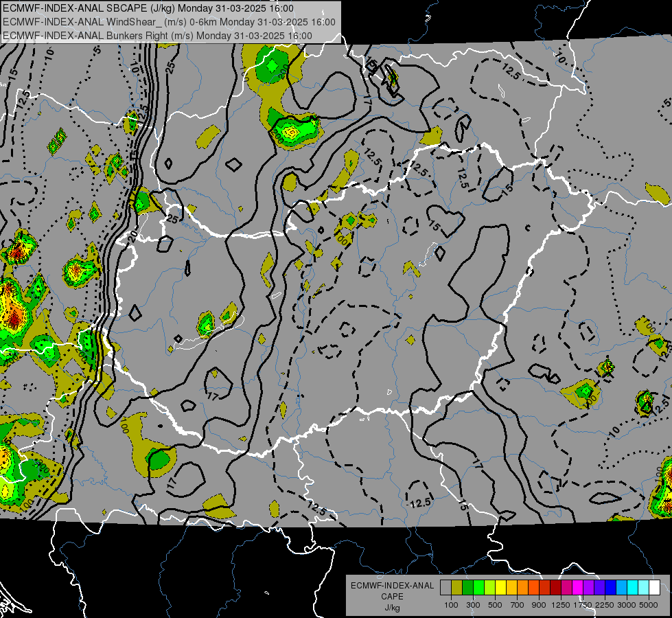Select the dark green legend swatch
Viewport: 672px width, 618px height.
[467, 587]
